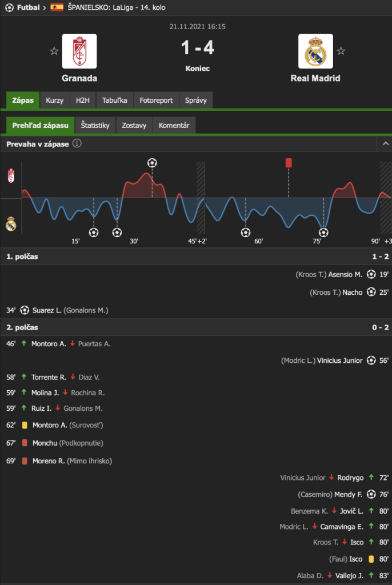Click the Spain flag icon
The image size is (392, 585).
click(57, 7)
